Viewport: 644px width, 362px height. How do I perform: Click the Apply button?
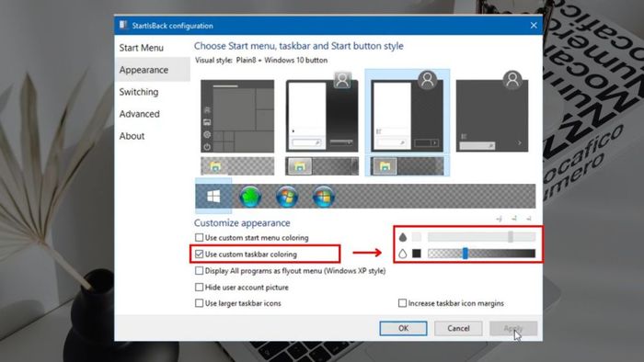(x=513, y=328)
